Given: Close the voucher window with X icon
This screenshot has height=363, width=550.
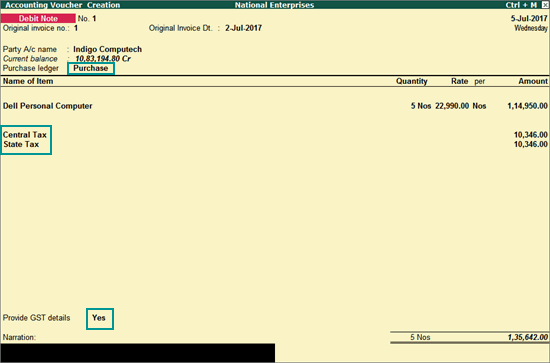Looking at the screenshot, I should click(x=545, y=5).
